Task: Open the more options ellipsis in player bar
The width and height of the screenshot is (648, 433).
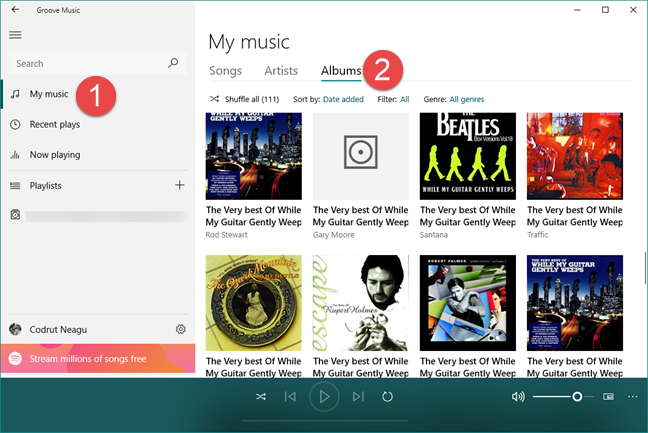Action: (x=632, y=397)
